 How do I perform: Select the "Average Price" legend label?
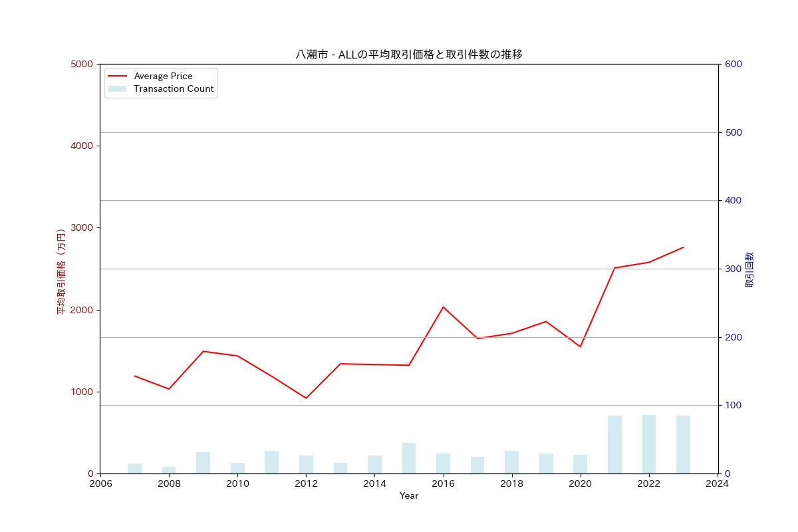pyautogui.click(x=163, y=76)
